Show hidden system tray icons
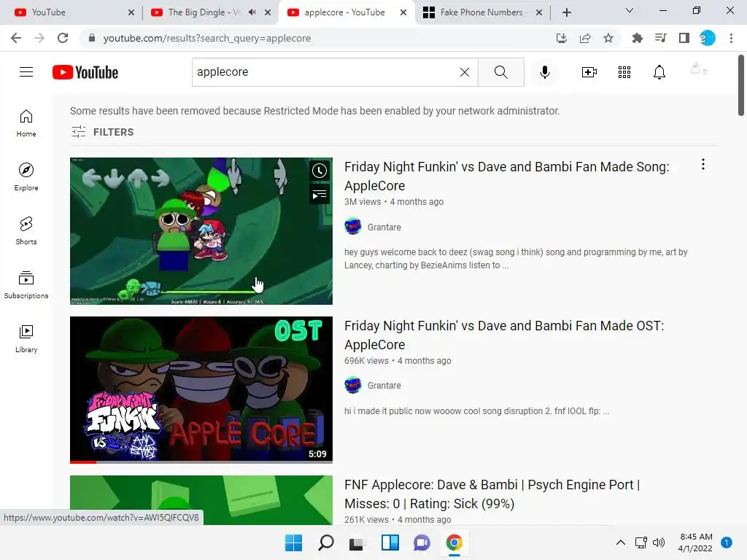The width and height of the screenshot is (747, 560). (x=621, y=542)
